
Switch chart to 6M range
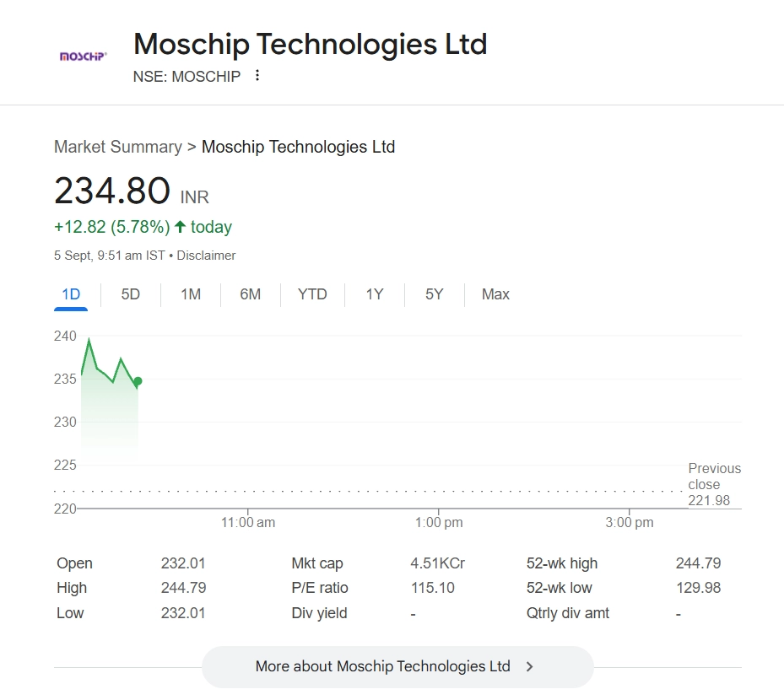click(x=250, y=294)
